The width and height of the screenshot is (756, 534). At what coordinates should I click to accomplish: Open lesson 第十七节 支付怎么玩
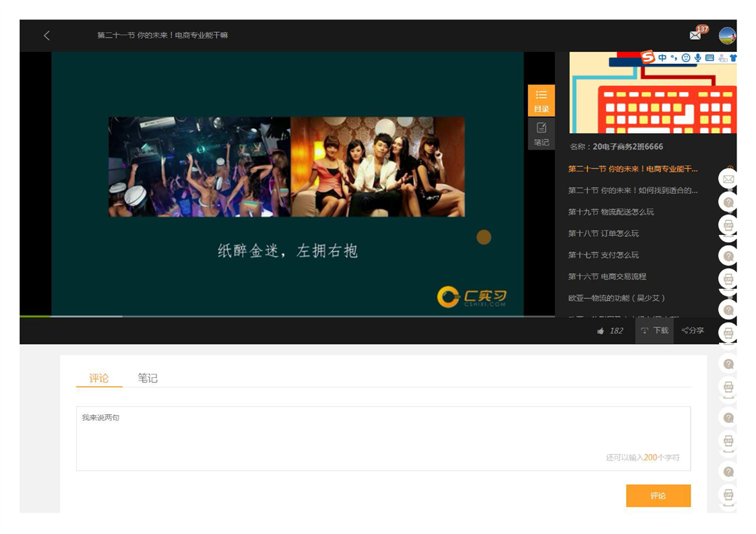click(x=603, y=255)
